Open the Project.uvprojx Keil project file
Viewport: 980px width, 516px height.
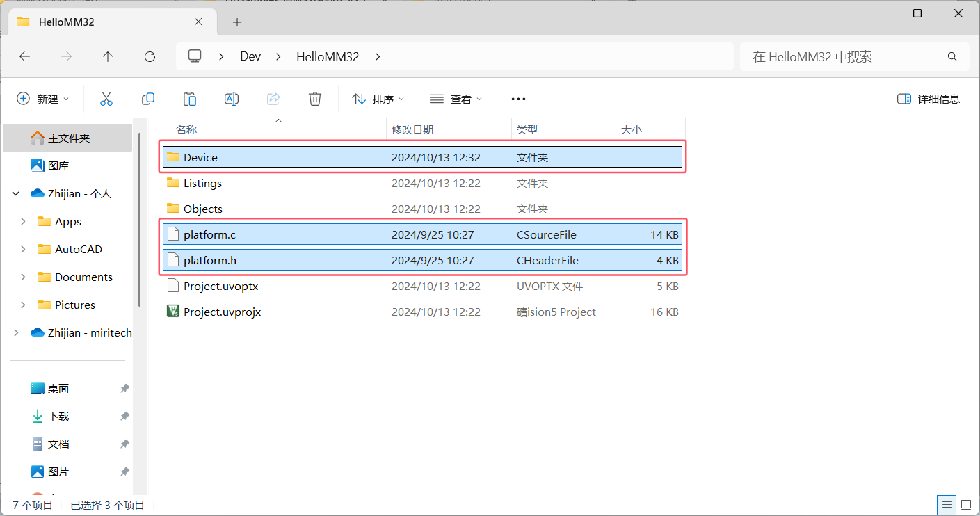coord(222,312)
